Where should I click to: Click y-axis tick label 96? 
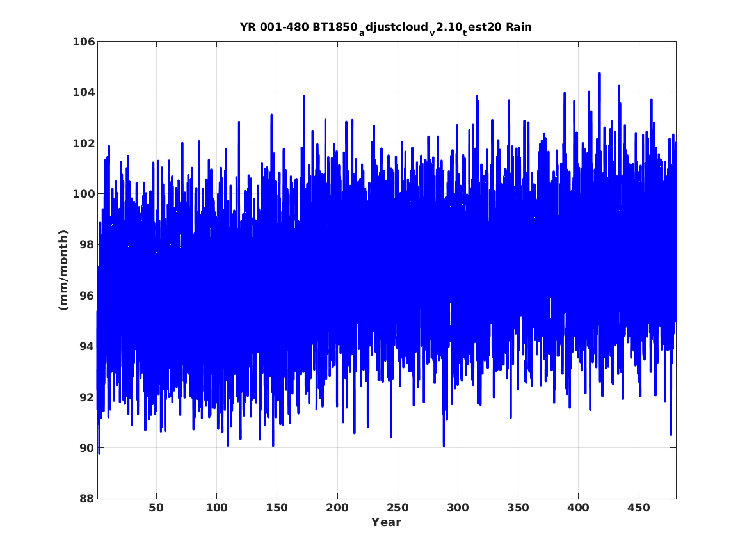(87, 295)
